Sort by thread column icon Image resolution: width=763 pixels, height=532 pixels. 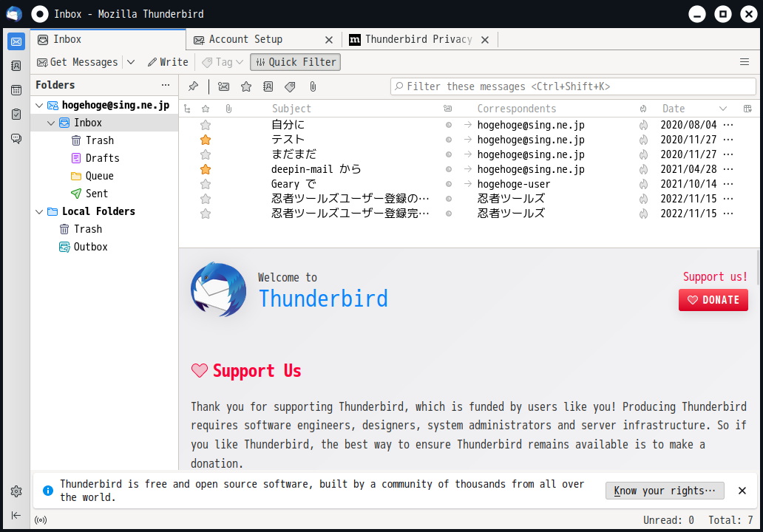tap(187, 109)
